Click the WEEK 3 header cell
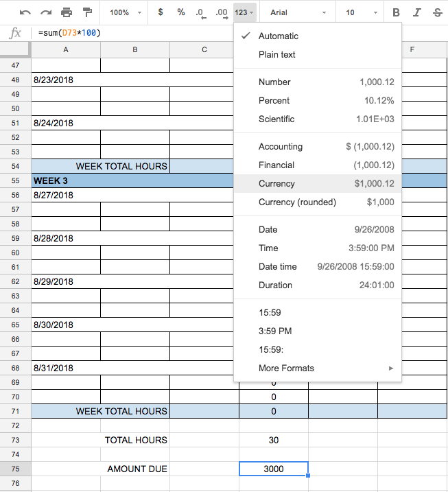The height and width of the screenshot is (492, 448). pos(132,180)
